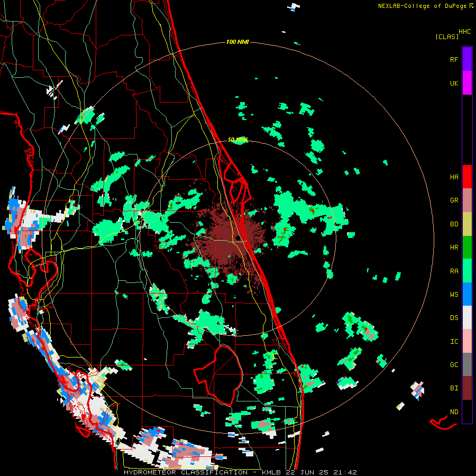Click Lake Okeechobee red outline
Screen dimensions: 476x476
tap(218, 375)
